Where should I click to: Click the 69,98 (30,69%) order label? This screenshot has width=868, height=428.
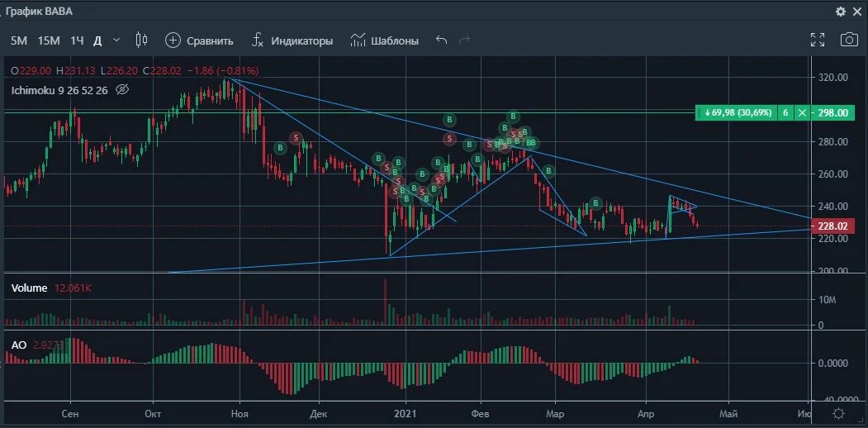737,113
